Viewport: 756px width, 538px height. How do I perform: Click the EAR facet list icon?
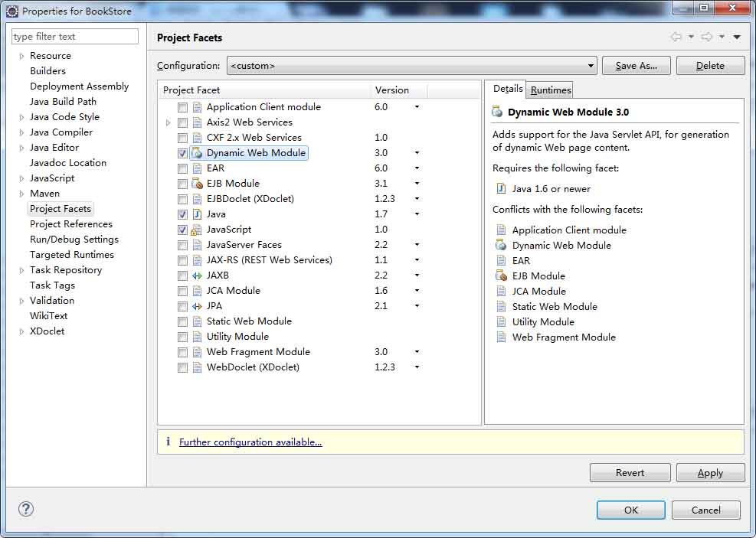tap(197, 168)
